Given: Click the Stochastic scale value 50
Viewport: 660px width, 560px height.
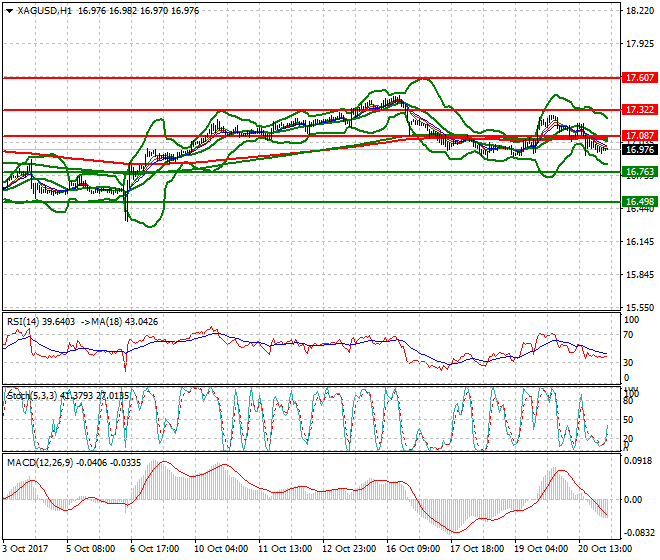Looking at the screenshot, I should pyautogui.click(x=628, y=420).
